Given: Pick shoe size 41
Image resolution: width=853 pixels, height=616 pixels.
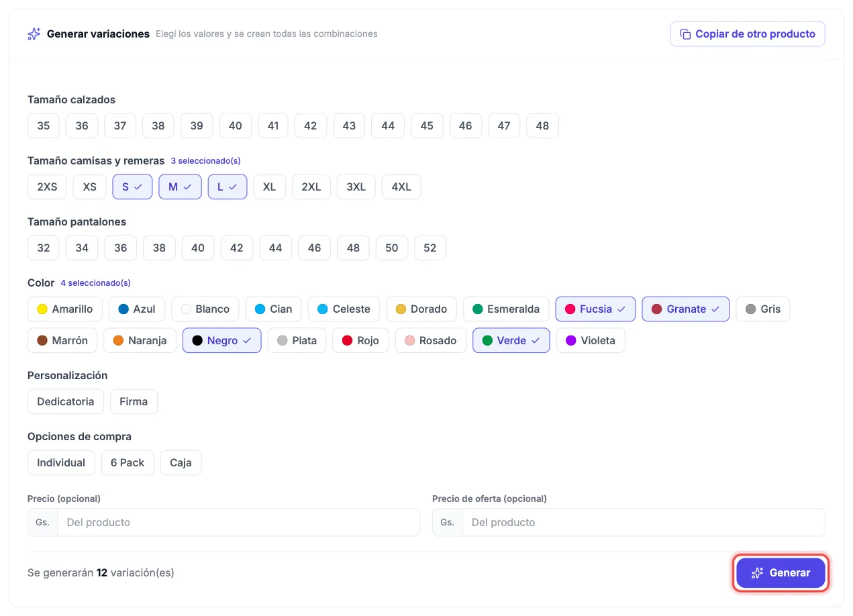Looking at the screenshot, I should click(273, 126).
